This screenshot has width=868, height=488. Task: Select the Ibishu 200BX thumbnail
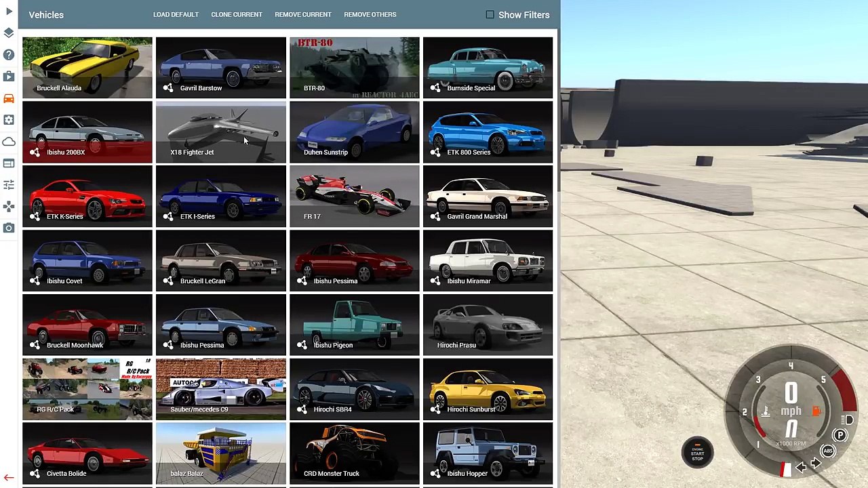click(87, 132)
